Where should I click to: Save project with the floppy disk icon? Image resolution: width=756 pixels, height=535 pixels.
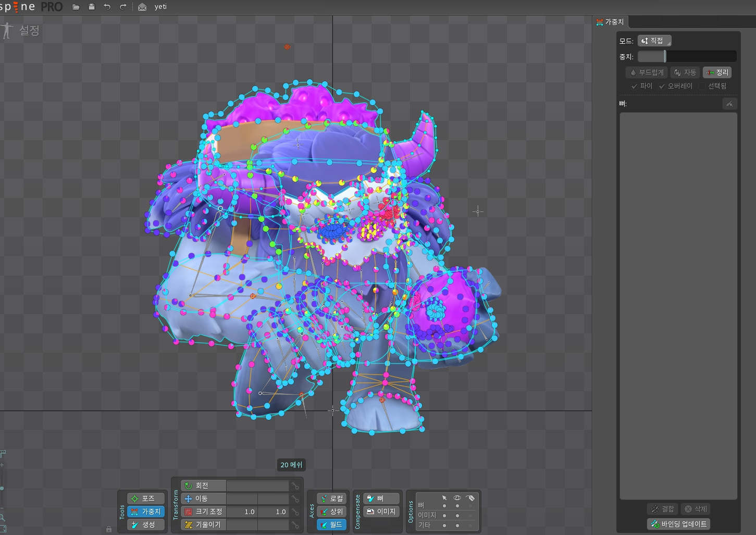pyautogui.click(x=92, y=7)
